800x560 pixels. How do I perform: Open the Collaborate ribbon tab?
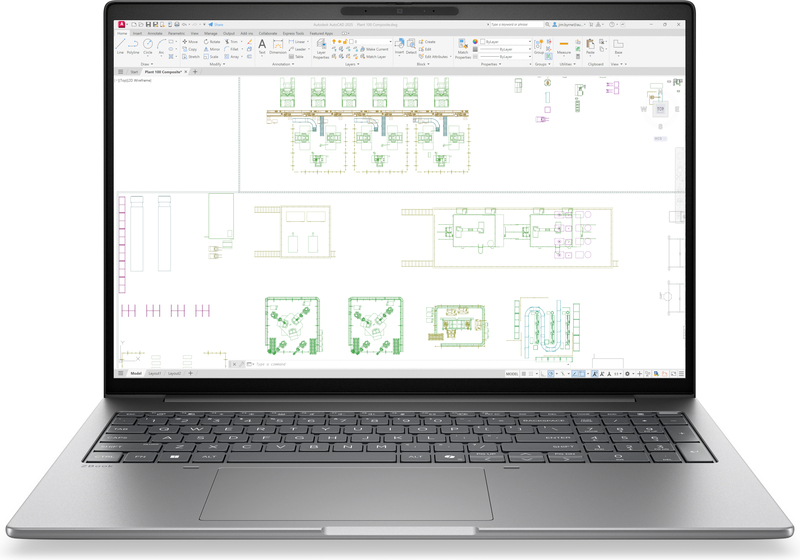(268, 34)
